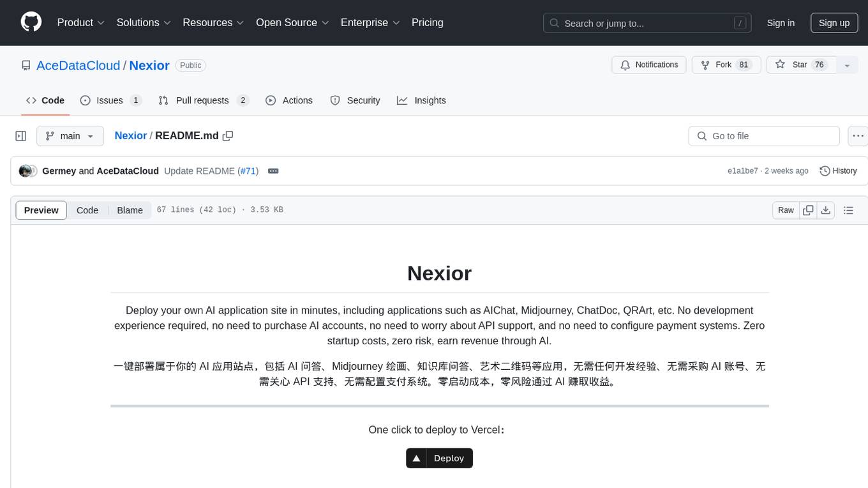Switch to the Code view
The width and height of the screenshot is (868, 488).
87,210
